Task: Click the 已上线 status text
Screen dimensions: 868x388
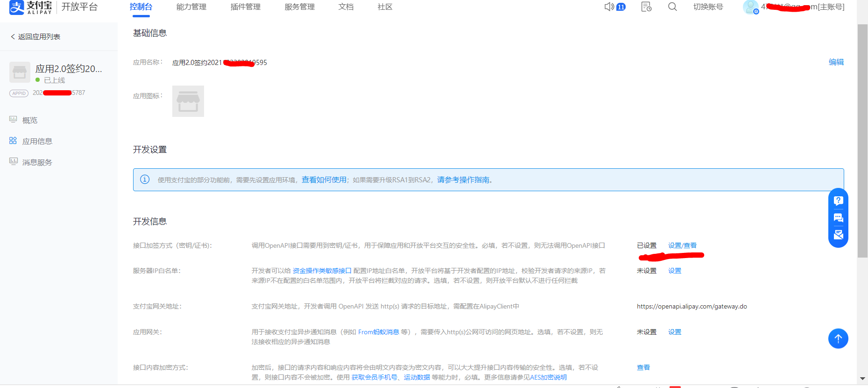Action: click(x=55, y=80)
